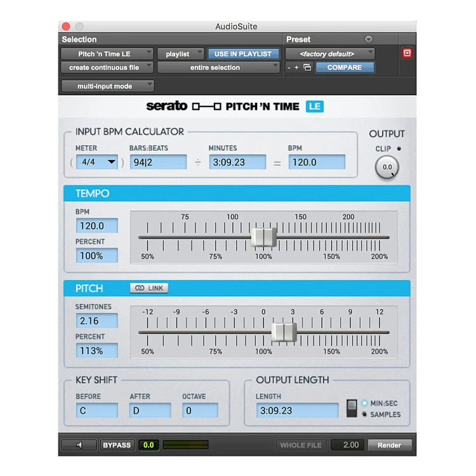Viewport: 476px width, 476px height.
Task: Click the 12 mark on pitch scale
Action: point(380,312)
